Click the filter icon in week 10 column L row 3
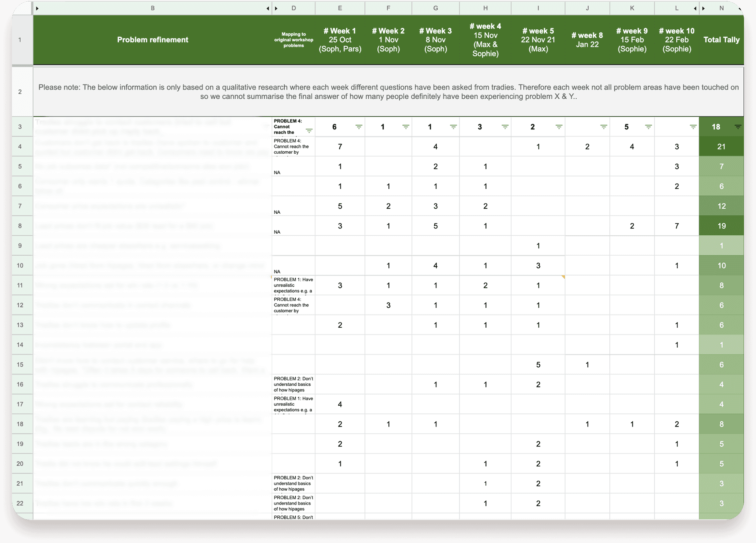This screenshot has height=543, width=756. 693,127
